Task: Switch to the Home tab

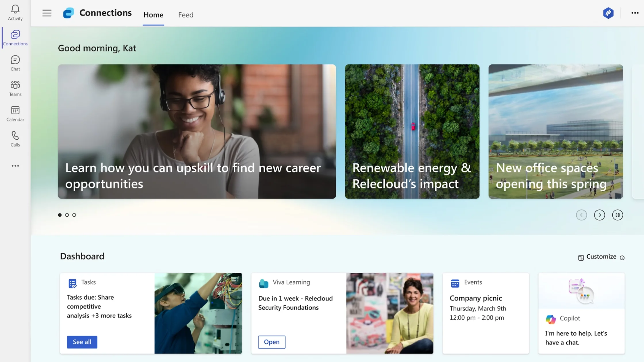Action: [153, 15]
